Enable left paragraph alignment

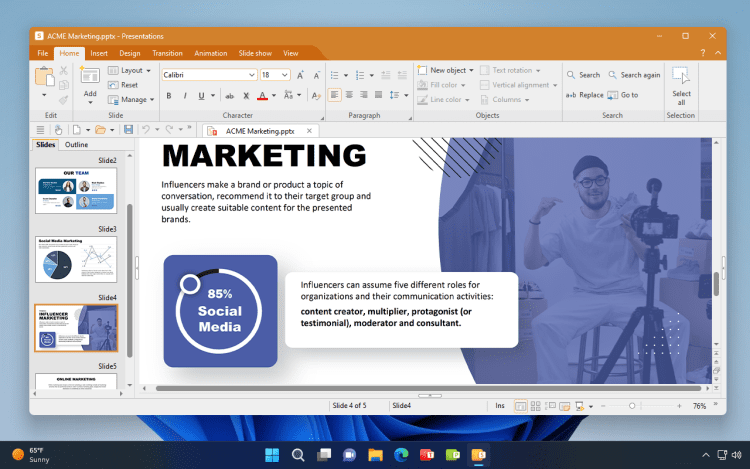[335, 96]
